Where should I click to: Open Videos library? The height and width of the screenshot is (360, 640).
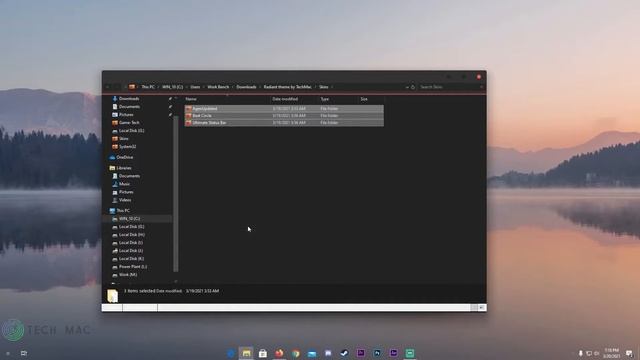pos(125,200)
